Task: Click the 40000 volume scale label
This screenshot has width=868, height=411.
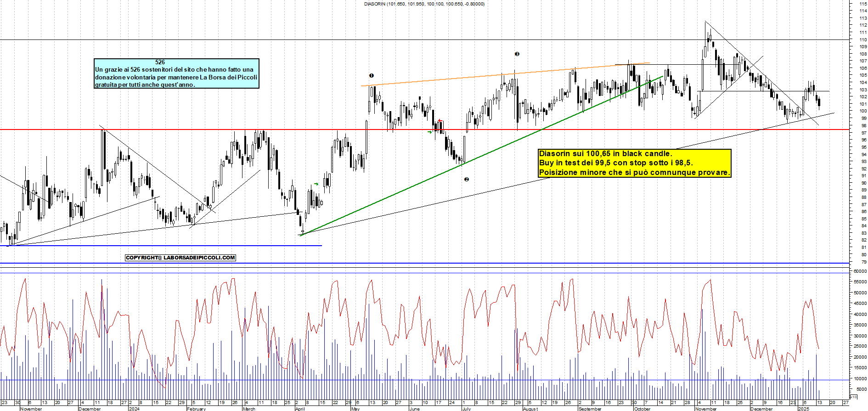Action: tap(860, 314)
